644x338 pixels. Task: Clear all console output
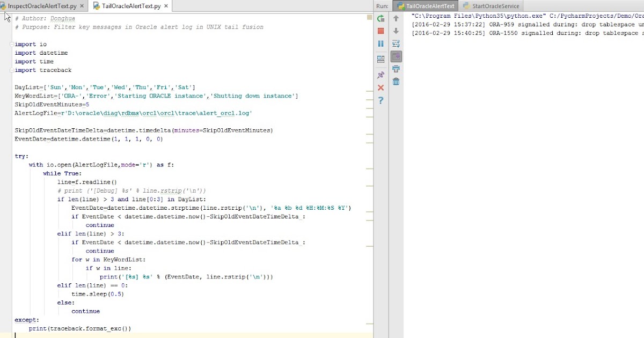pyautogui.click(x=396, y=82)
